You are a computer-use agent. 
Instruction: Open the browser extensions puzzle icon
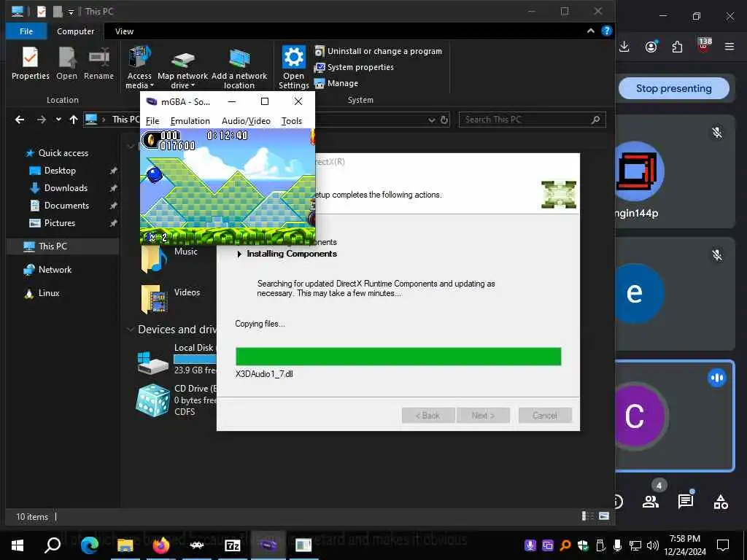tap(677, 46)
